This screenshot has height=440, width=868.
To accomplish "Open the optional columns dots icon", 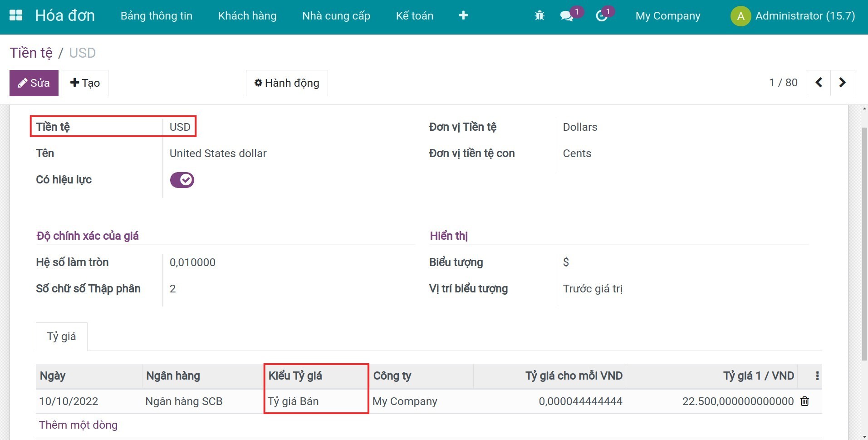I will pyautogui.click(x=817, y=376).
